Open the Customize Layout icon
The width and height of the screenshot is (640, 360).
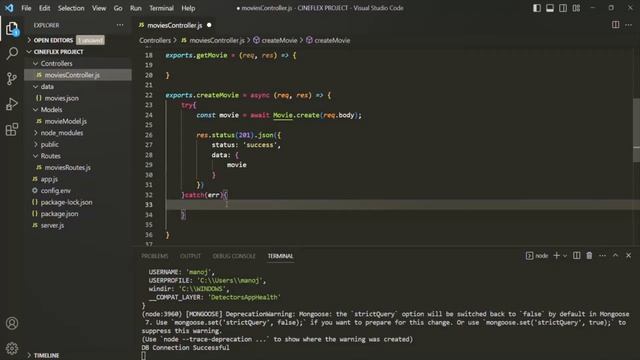coord(576,8)
